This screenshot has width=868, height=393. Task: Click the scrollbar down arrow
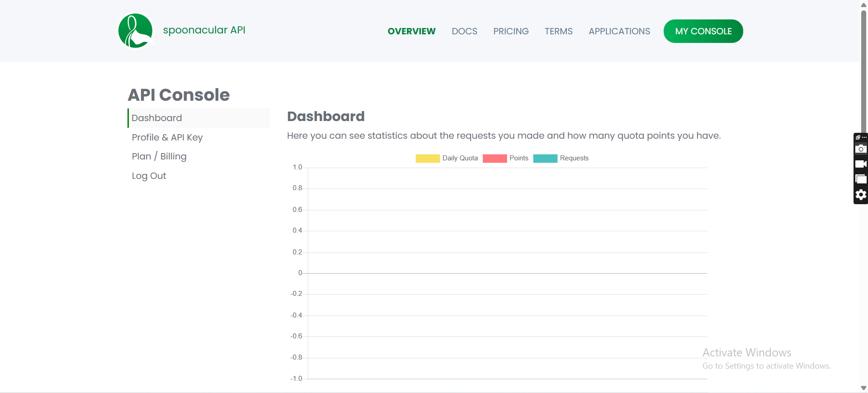click(863, 388)
